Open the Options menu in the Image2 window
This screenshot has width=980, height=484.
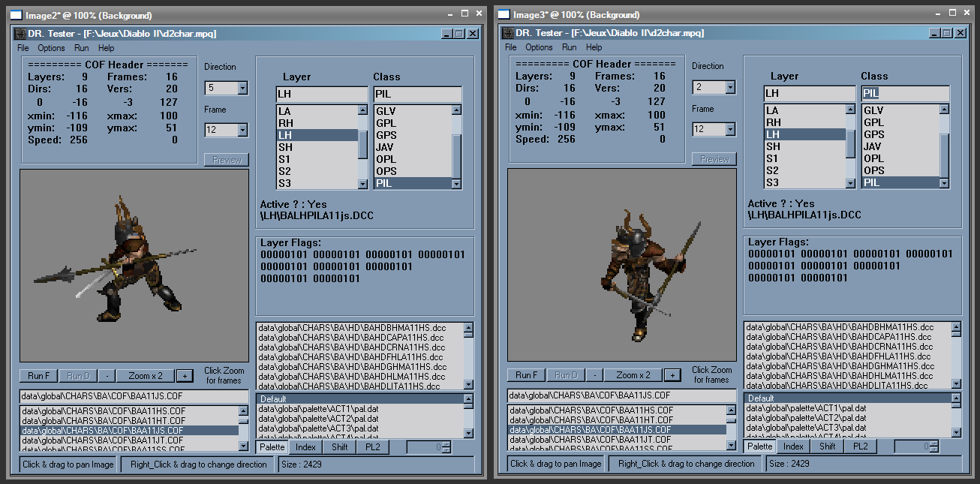[x=52, y=48]
